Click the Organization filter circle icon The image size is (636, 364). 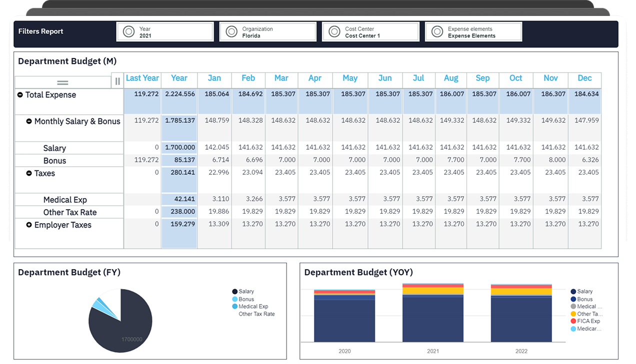pos(231,32)
